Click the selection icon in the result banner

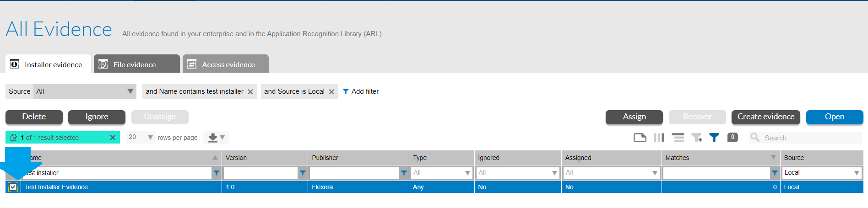tap(14, 137)
